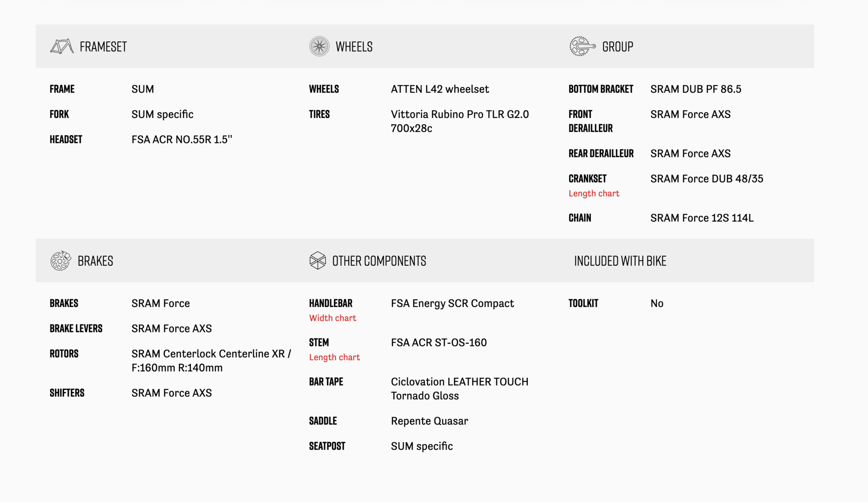868x502 pixels.
Task: Select front derailleur SRAM Force AXS value
Action: click(690, 114)
